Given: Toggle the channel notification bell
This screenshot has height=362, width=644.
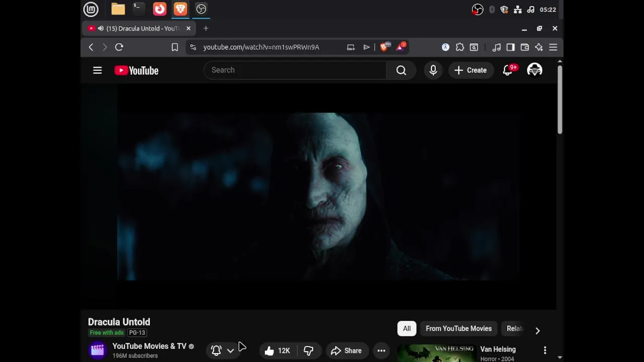Looking at the screenshot, I should coord(216,350).
